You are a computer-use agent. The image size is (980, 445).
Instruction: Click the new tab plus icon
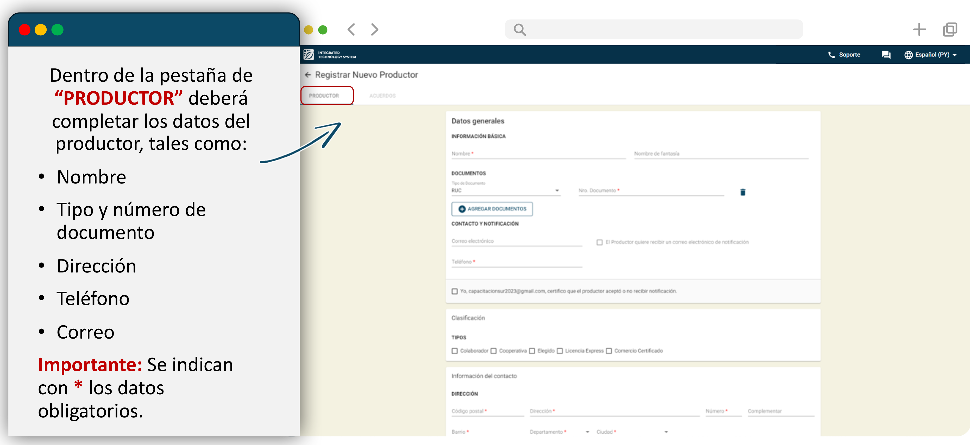click(x=919, y=29)
